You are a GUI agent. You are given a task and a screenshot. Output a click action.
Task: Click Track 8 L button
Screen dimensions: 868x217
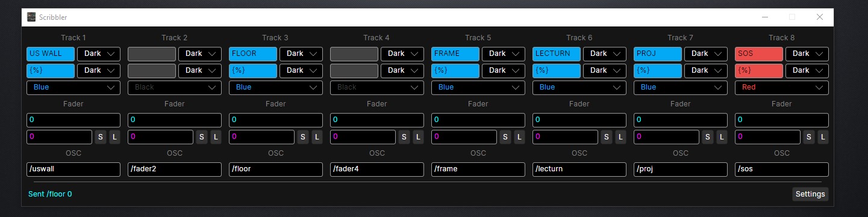coord(823,137)
